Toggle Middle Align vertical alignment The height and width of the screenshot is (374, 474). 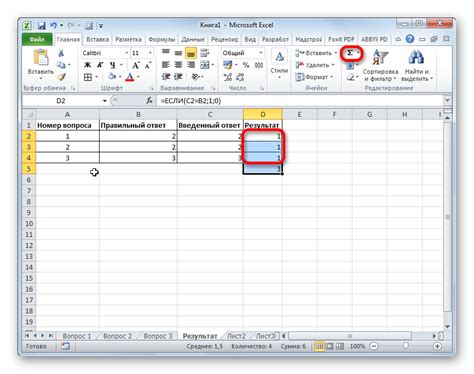point(178,53)
